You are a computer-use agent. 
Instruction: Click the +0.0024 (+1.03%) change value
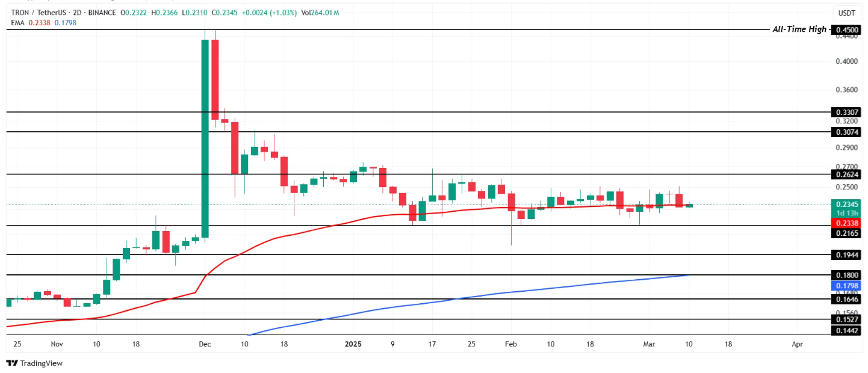tap(269, 13)
